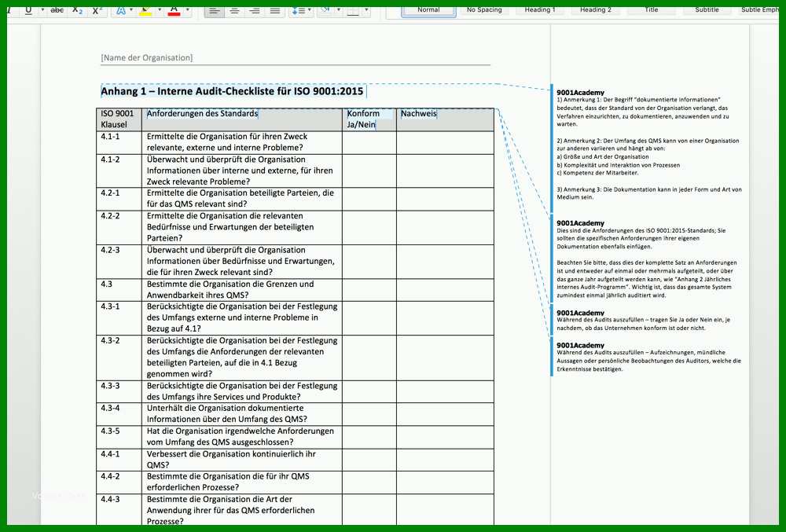
Task: Click the borders icon
Action: click(x=353, y=10)
